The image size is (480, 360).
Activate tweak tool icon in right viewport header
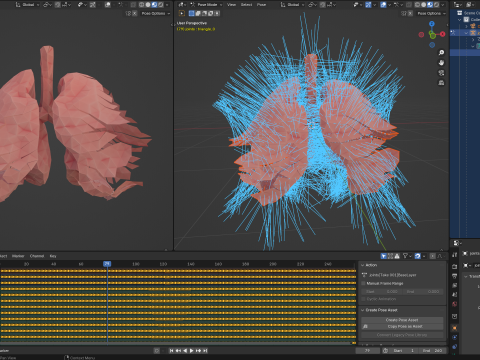click(x=182, y=13)
